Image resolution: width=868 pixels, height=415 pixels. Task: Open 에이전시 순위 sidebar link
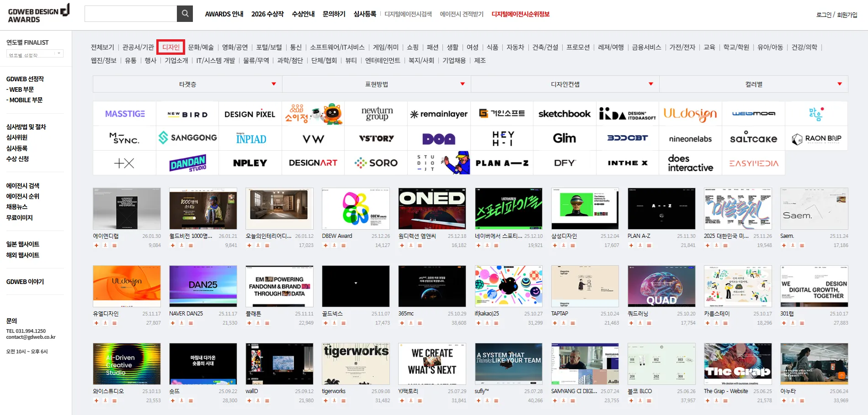pos(23,196)
